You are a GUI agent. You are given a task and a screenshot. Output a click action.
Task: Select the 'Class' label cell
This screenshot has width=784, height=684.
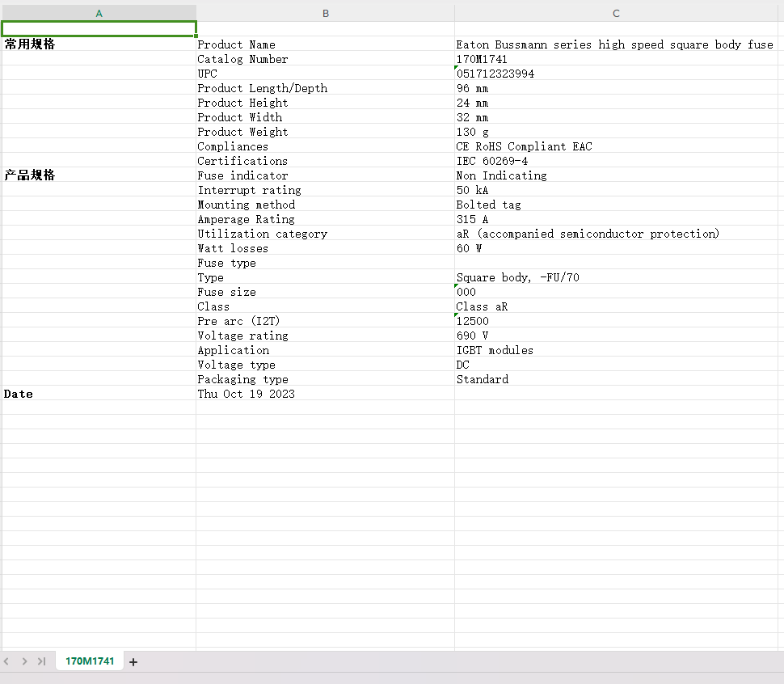(326, 306)
